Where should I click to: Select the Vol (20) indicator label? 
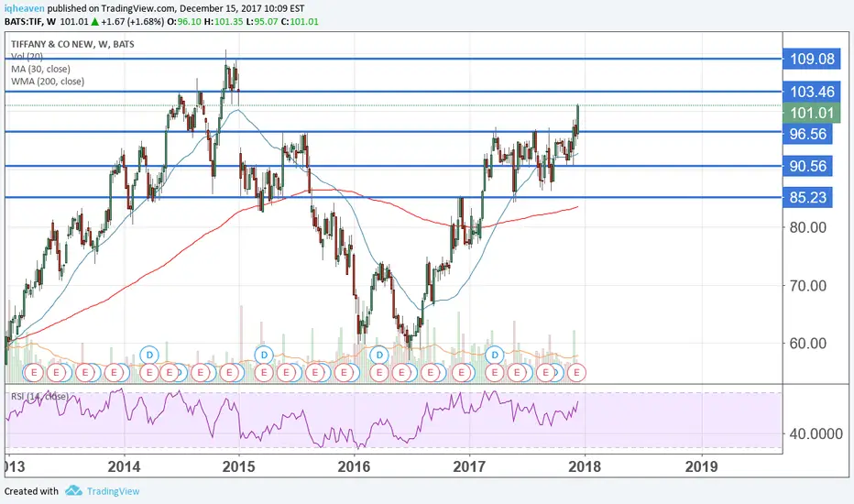[27, 56]
